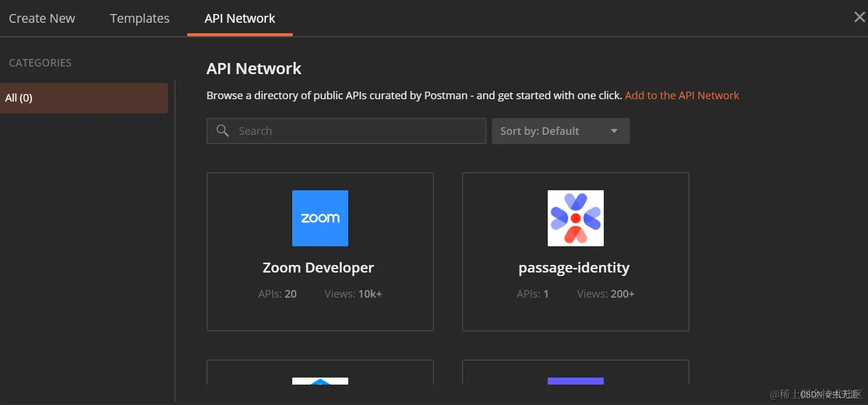This screenshot has height=405, width=868.
Task: Click the APIs: 1 text
Action: tap(533, 294)
